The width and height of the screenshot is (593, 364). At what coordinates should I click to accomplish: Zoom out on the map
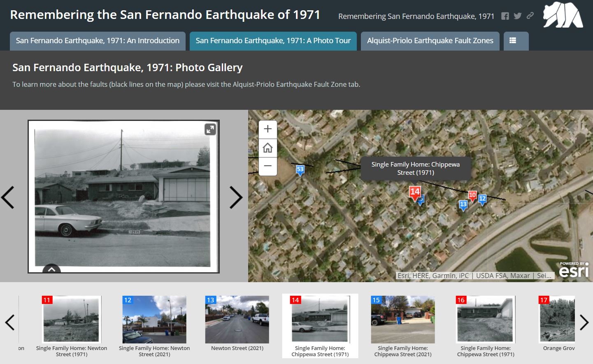click(x=267, y=166)
